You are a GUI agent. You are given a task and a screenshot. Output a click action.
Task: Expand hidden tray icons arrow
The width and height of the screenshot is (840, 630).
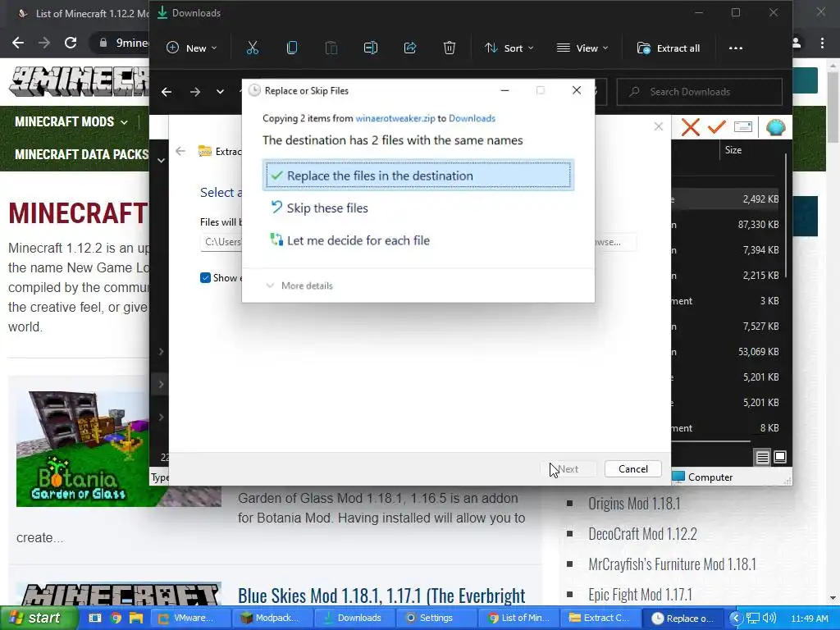tap(736, 619)
